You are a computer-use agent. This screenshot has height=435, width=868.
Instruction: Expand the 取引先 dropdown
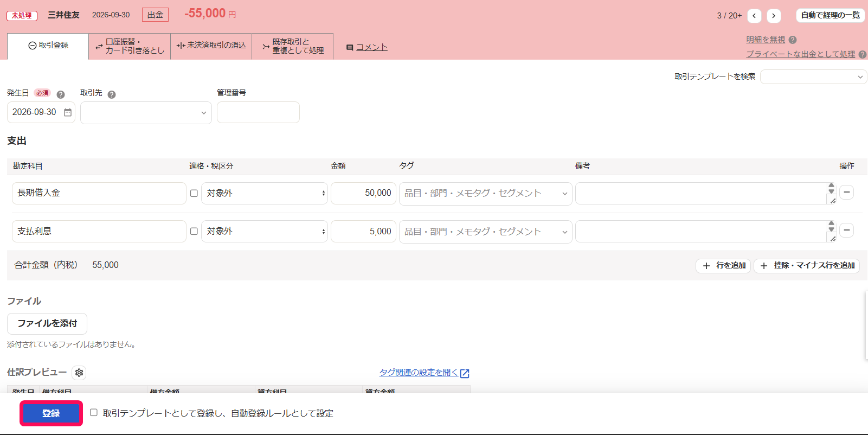coord(146,113)
